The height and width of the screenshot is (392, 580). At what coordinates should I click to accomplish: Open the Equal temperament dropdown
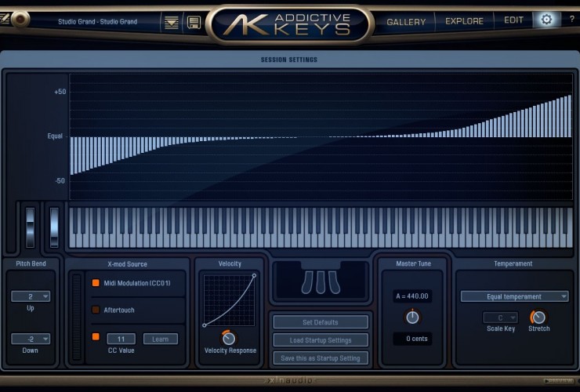point(514,296)
